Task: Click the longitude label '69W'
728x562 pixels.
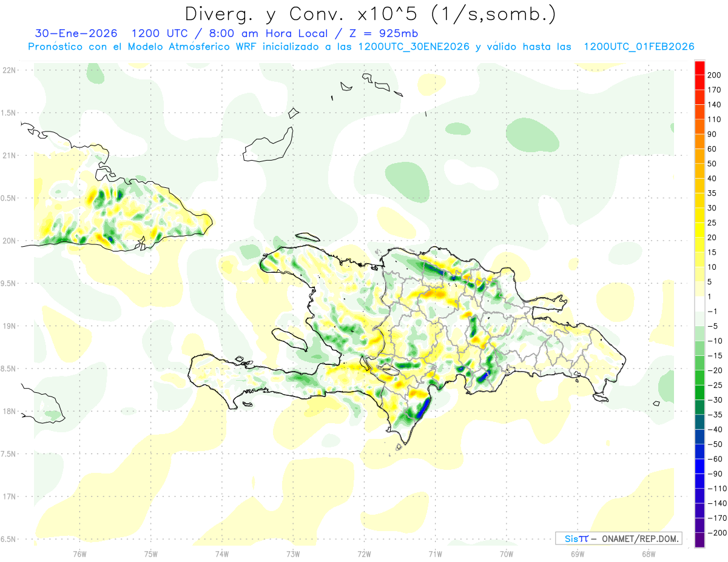Action: (578, 553)
